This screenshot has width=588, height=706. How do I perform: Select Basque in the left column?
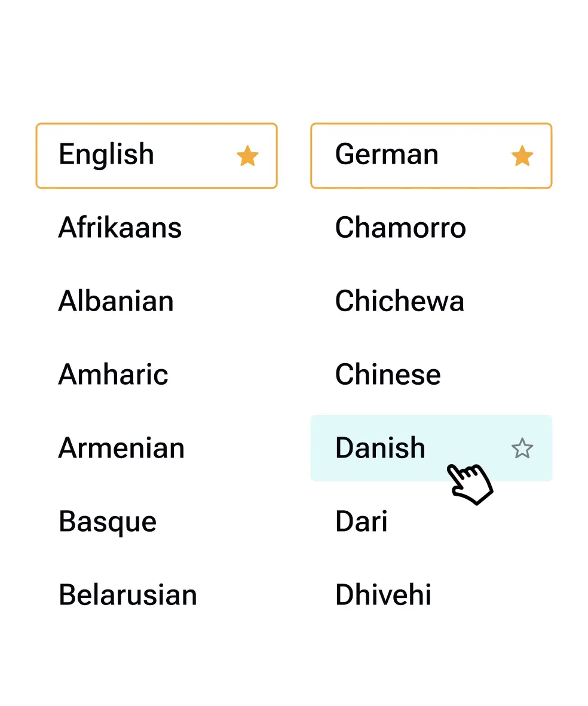108,522
